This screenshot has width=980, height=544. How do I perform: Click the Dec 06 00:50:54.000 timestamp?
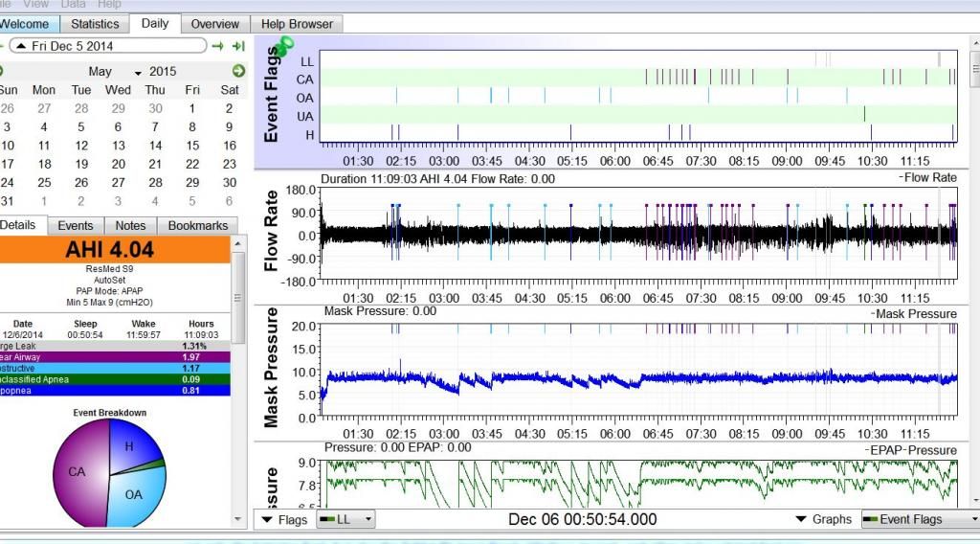(583, 520)
